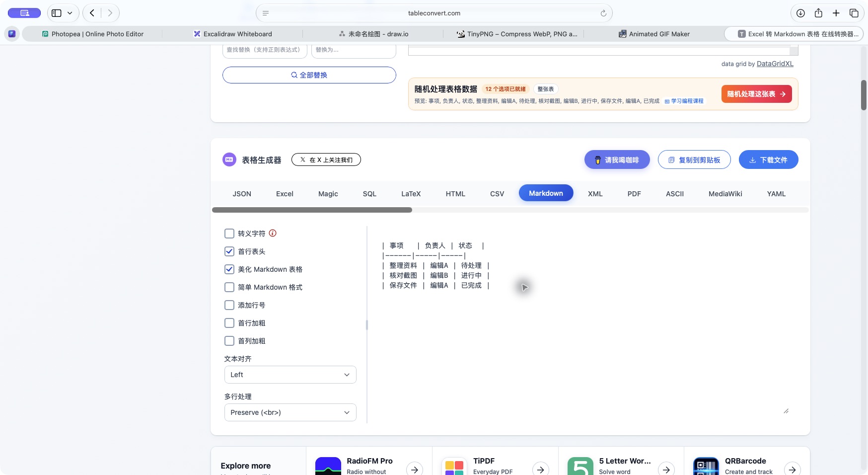Click the Safari sidebar toggle icon
This screenshot has height=475, width=868.
[x=57, y=13]
